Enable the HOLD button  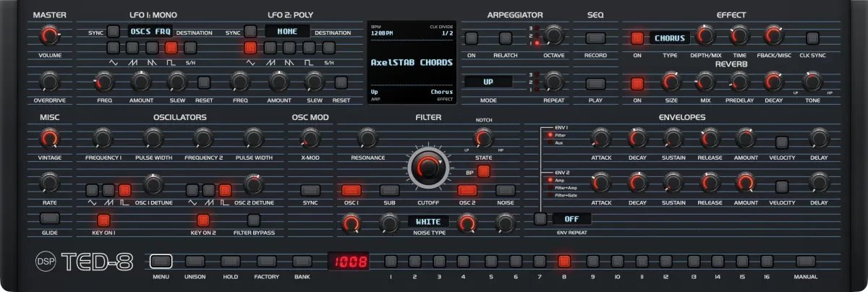(x=231, y=261)
